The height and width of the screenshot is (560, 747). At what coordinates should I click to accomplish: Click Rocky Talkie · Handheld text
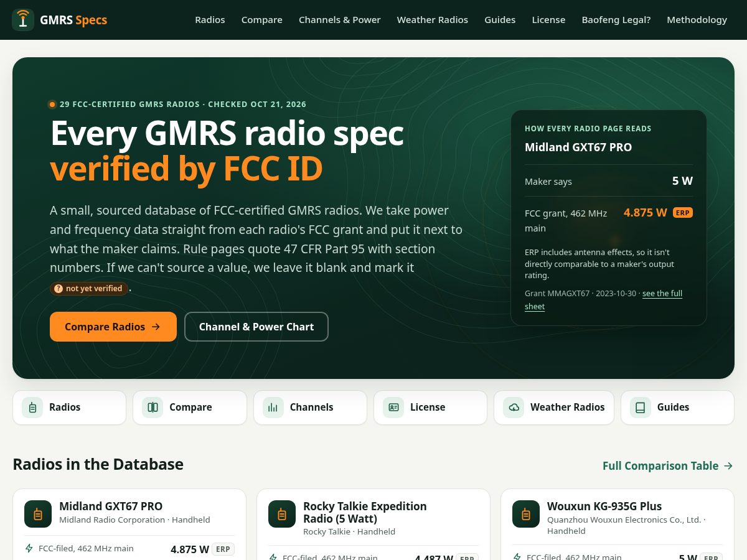point(349,532)
